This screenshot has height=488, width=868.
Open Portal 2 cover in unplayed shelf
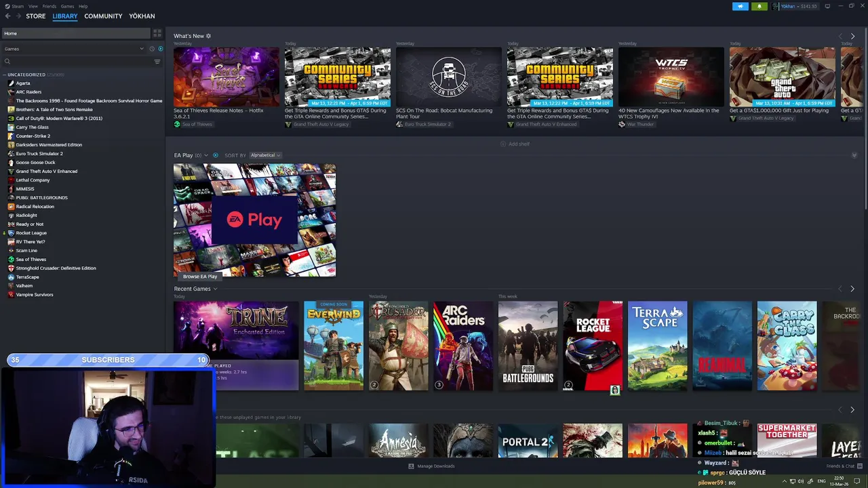click(x=528, y=441)
